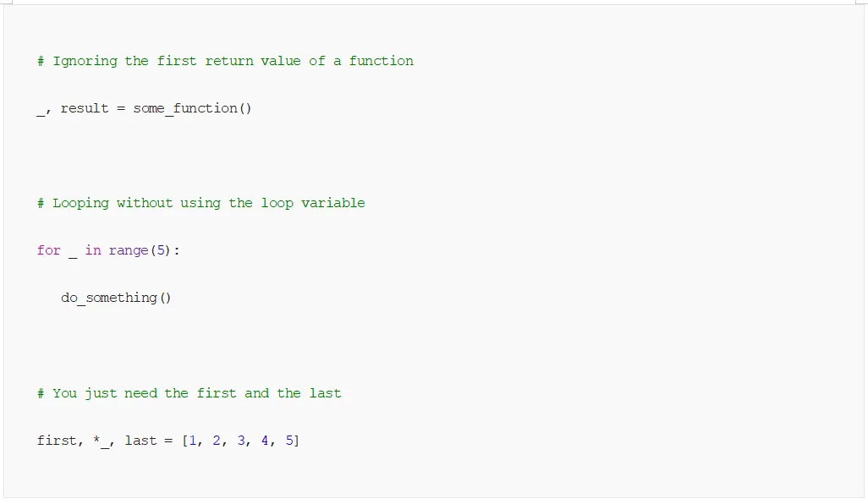The height and width of the screenshot is (504, 868).
Task: Click the comment about ignoring first return value
Action: pos(225,61)
